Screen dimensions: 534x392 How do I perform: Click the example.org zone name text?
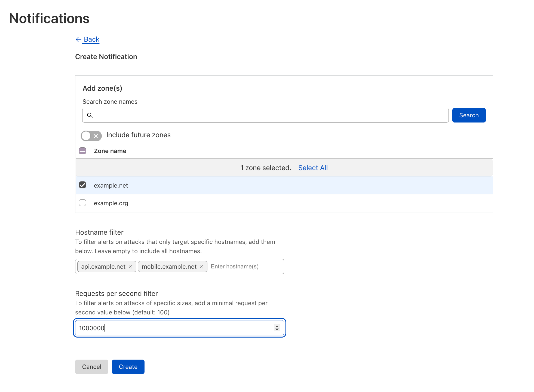coord(111,203)
